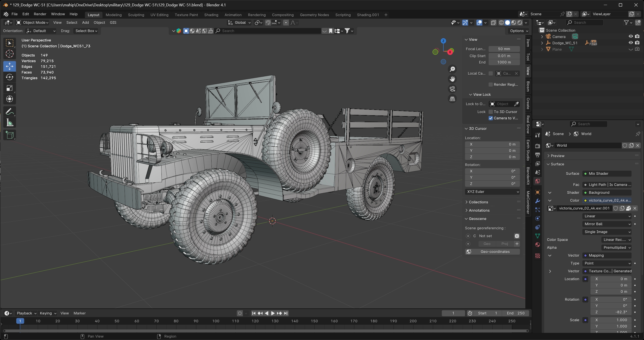This screenshot has height=340, width=644.
Task: Expand the Collections panel
Action: [x=478, y=202]
